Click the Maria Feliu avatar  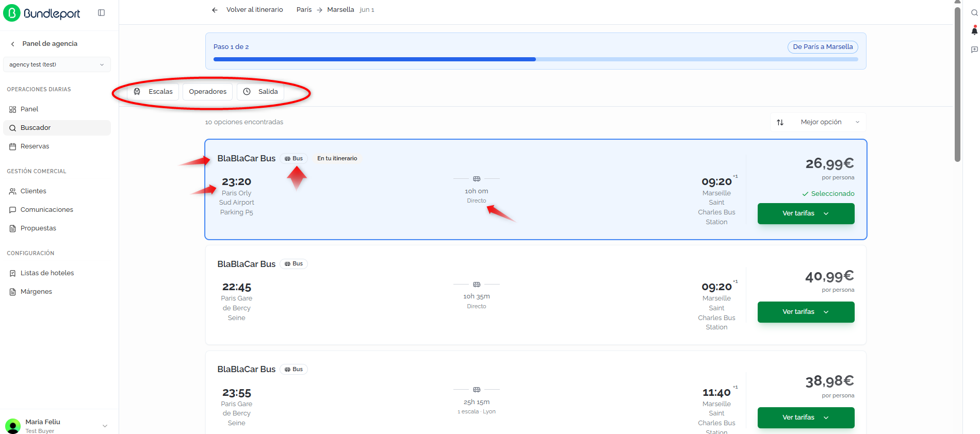pos(13,426)
